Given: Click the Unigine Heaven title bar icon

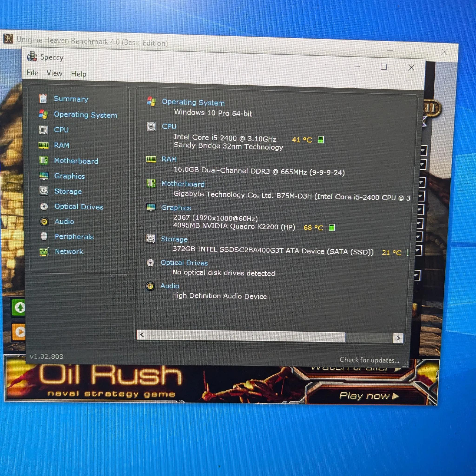Looking at the screenshot, I should pyautogui.click(x=8, y=39).
